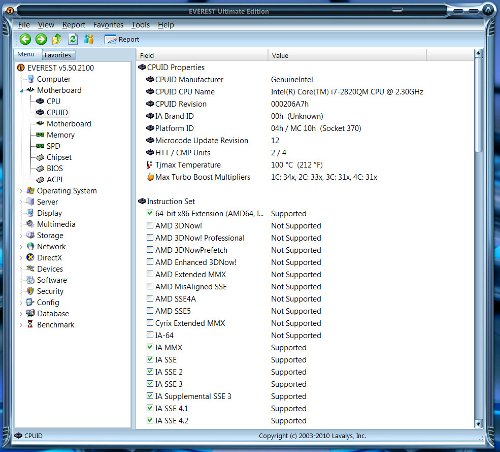
Task: Open the Favorites menu
Action: tap(108, 25)
